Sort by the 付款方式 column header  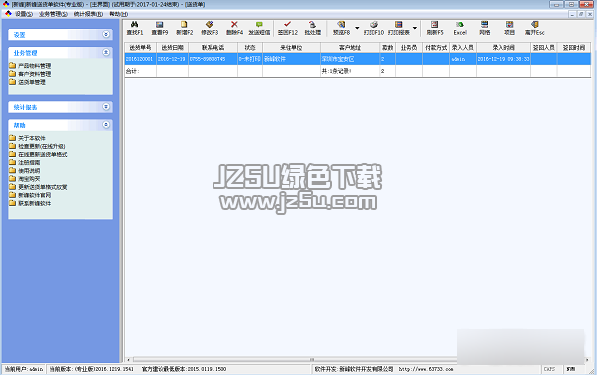pos(436,48)
